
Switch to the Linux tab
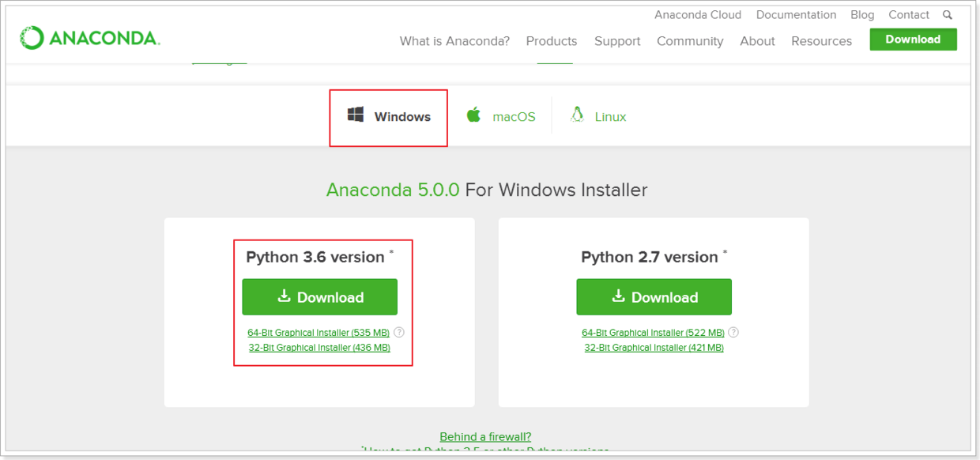pyautogui.click(x=598, y=117)
